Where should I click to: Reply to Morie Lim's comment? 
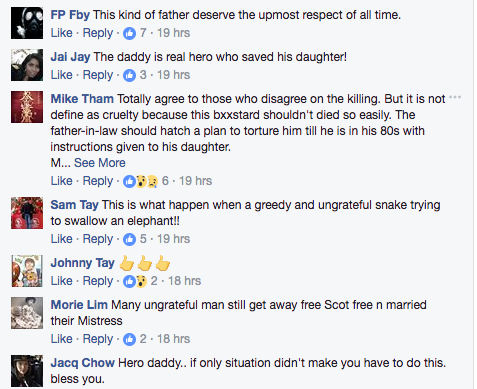click(98, 339)
